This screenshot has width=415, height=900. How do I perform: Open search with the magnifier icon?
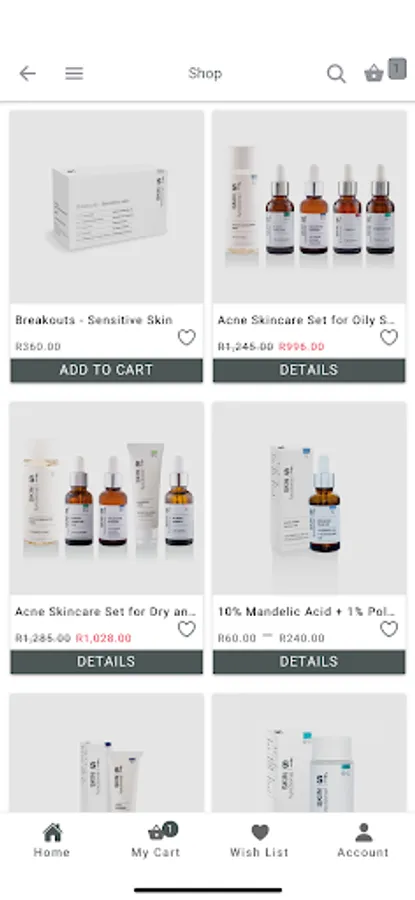coord(336,73)
